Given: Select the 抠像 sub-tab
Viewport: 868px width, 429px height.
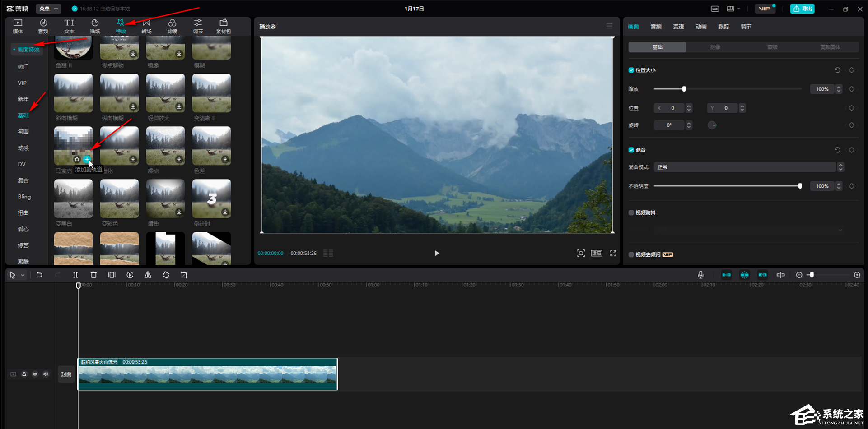Looking at the screenshot, I should pyautogui.click(x=714, y=47).
